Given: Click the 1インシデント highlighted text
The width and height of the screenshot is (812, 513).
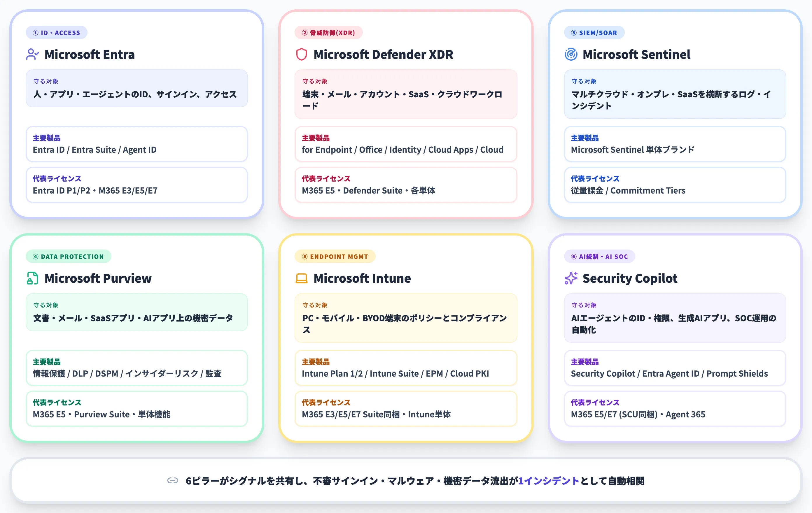Looking at the screenshot, I should coord(549,481).
